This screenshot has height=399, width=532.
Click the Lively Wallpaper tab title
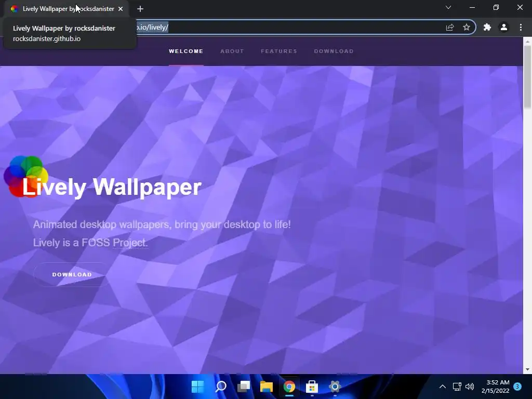pos(68,9)
